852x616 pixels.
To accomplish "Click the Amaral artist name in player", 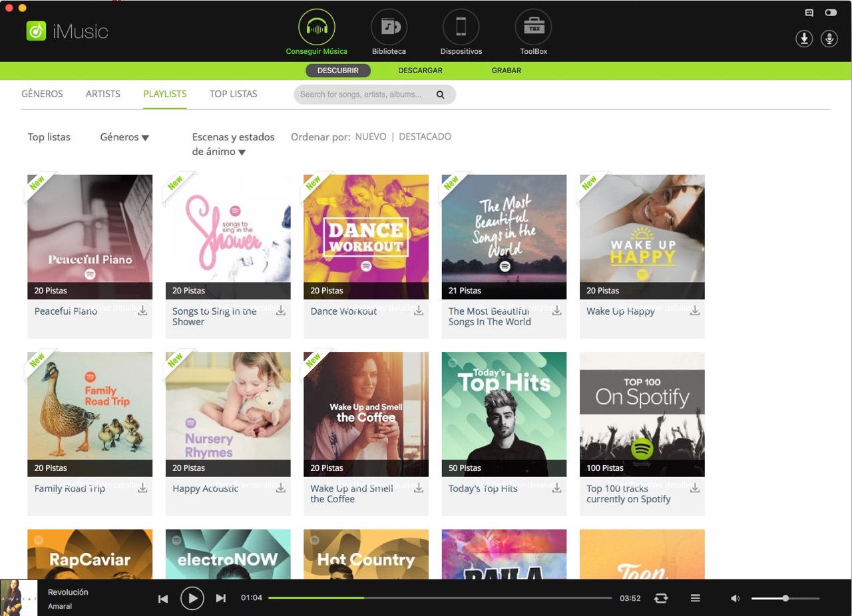I will [x=60, y=607].
